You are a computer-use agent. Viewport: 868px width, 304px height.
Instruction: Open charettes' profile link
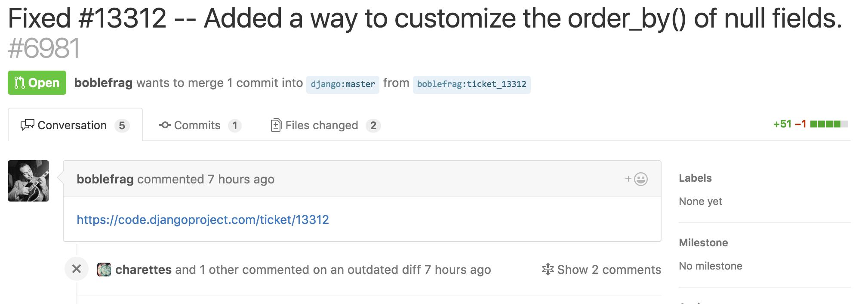[x=143, y=270]
